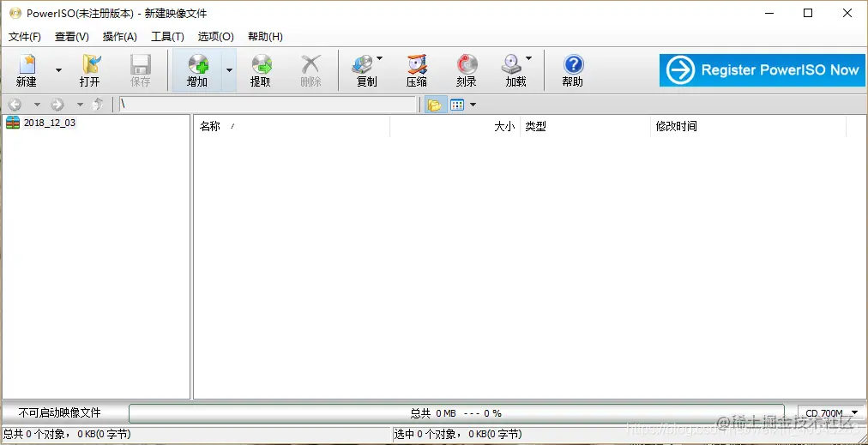Image resolution: width=868 pixels, height=445 pixels.
Task: Open the Forward history dropdown arrow
Action: (x=80, y=104)
